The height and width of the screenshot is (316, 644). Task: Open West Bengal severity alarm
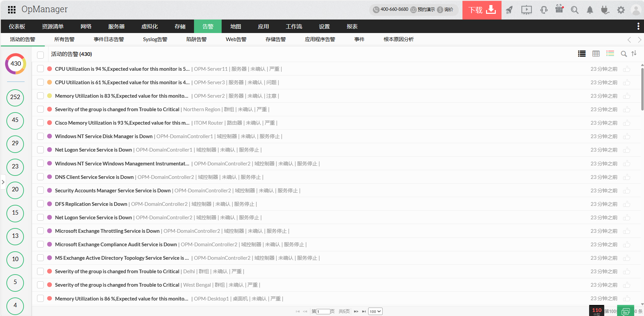point(117,285)
